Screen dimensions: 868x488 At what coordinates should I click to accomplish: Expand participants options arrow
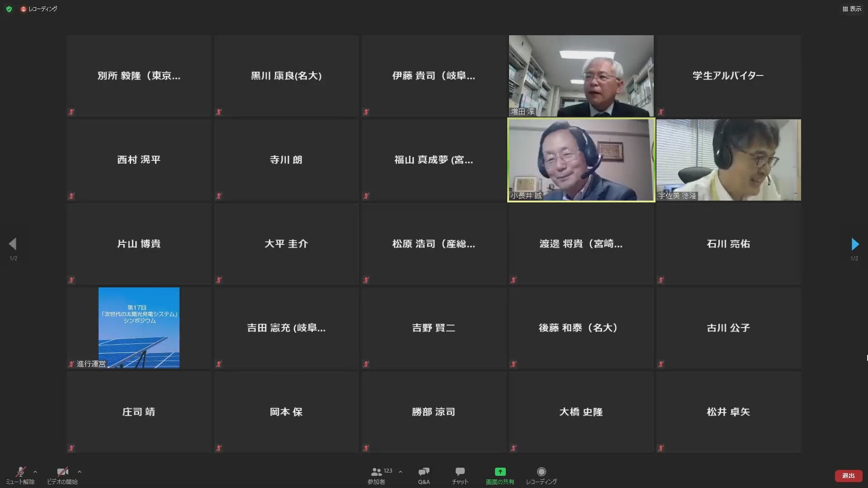tap(401, 472)
